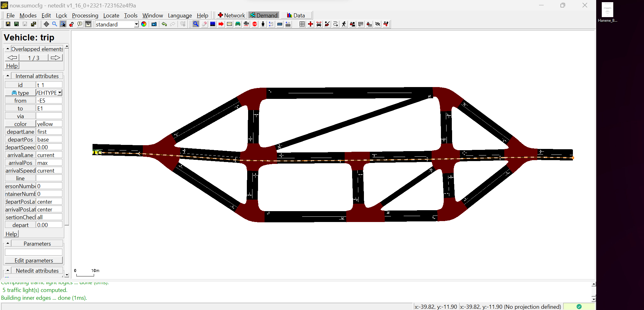Open Help for overlapped elements
644x310 pixels.
point(11,66)
